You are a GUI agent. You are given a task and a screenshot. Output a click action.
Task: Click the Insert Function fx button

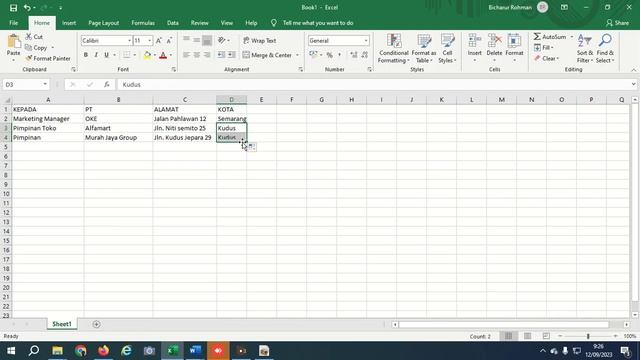point(107,84)
